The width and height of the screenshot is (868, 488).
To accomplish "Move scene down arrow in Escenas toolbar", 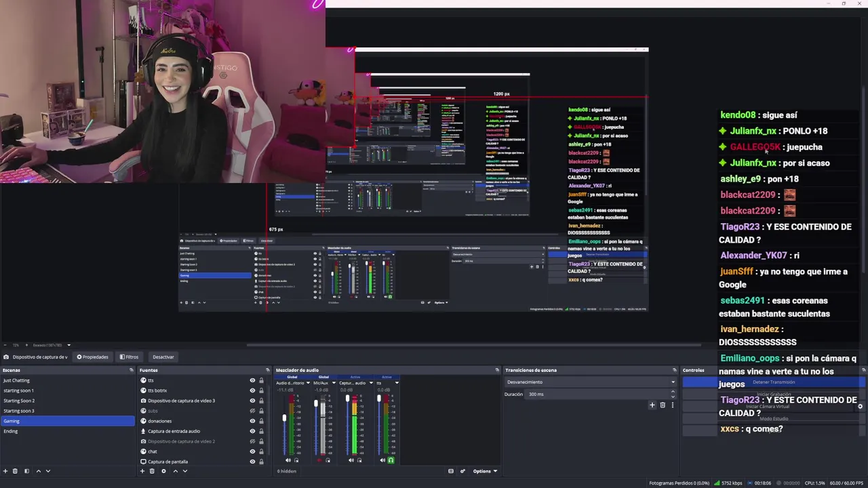I will pos(47,471).
